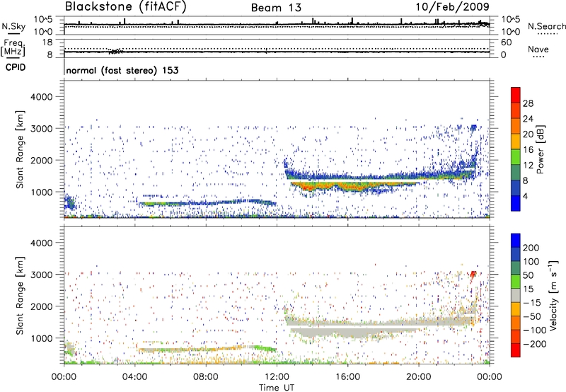566x392 pixels.
Task: Click the 'Power [dB]' color bar label
Action: [x=540, y=149]
